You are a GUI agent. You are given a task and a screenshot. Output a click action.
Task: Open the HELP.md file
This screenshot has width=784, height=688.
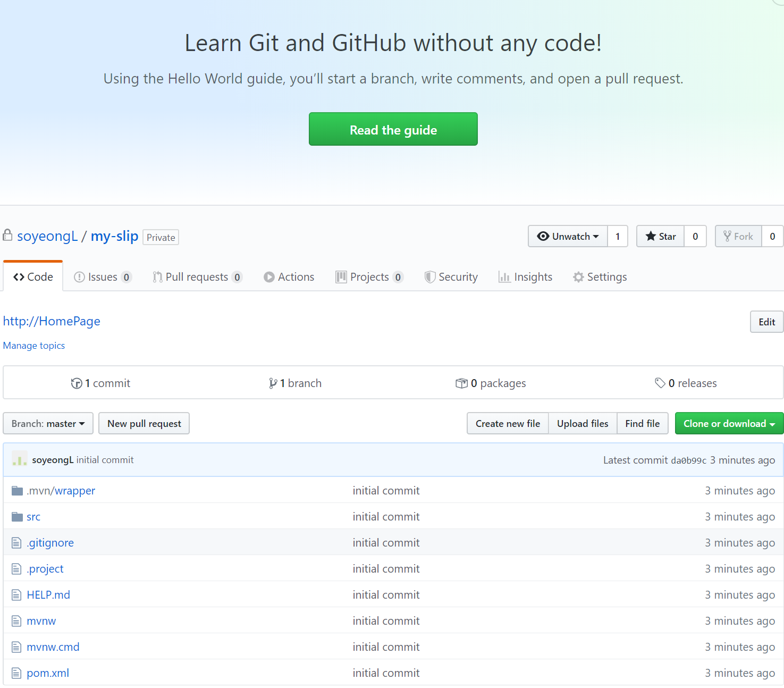click(48, 595)
